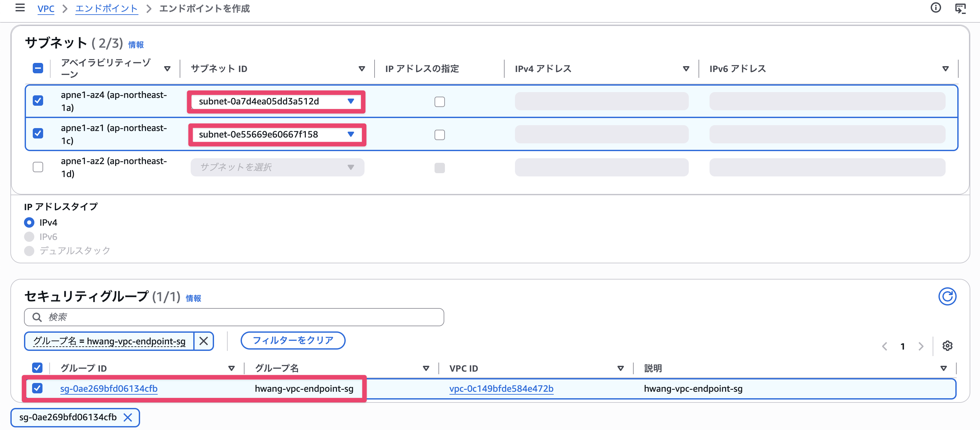Select IPv4 address type radio
The width and height of the screenshot is (980, 430).
[x=29, y=222]
